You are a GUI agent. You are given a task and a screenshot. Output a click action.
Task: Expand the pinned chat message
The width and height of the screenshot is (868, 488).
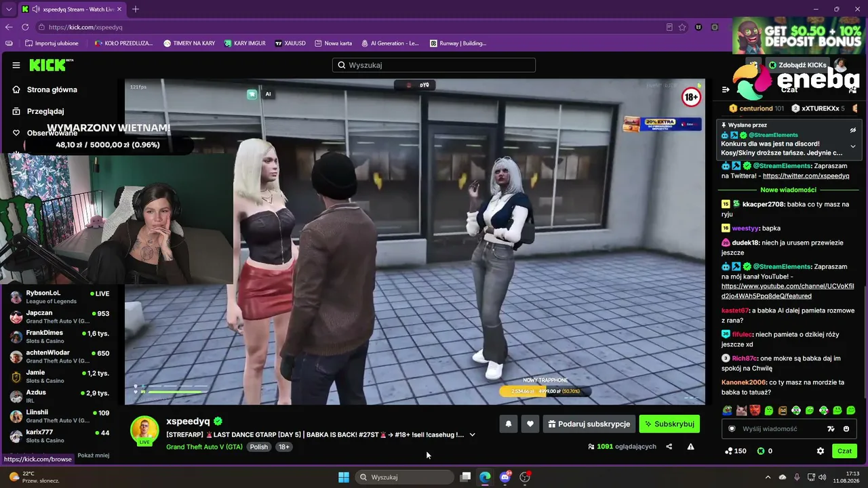[853, 146]
